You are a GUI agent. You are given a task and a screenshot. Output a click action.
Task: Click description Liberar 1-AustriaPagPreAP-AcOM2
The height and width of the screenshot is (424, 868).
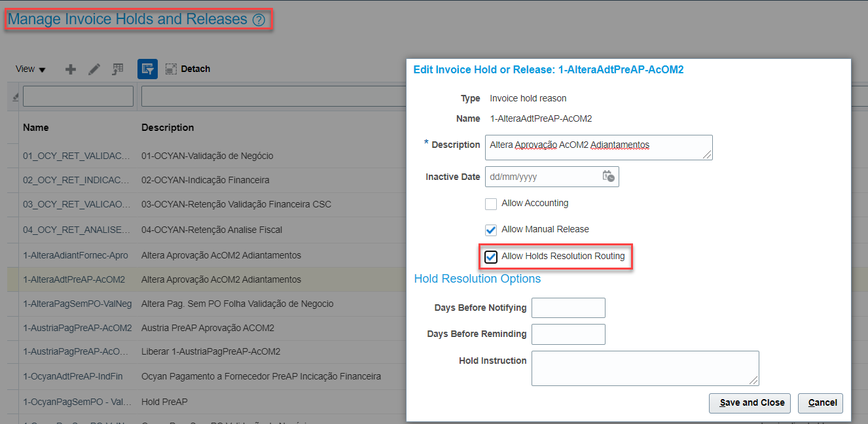point(211,352)
